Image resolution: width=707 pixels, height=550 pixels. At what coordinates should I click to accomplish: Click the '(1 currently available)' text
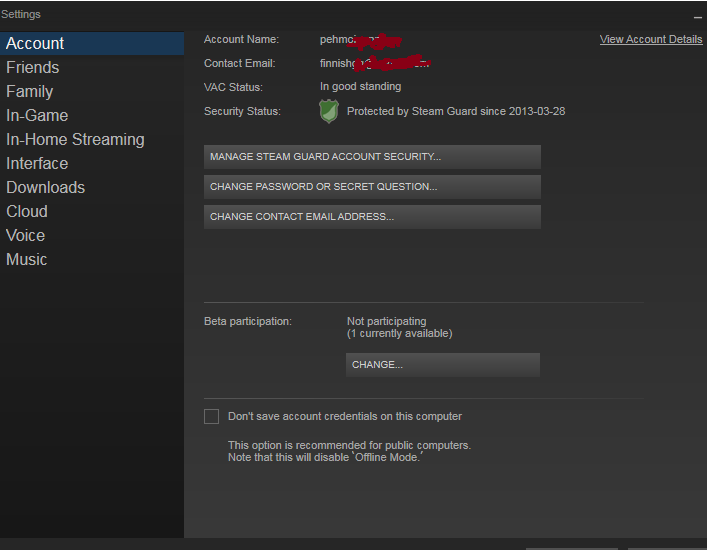click(x=399, y=333)
